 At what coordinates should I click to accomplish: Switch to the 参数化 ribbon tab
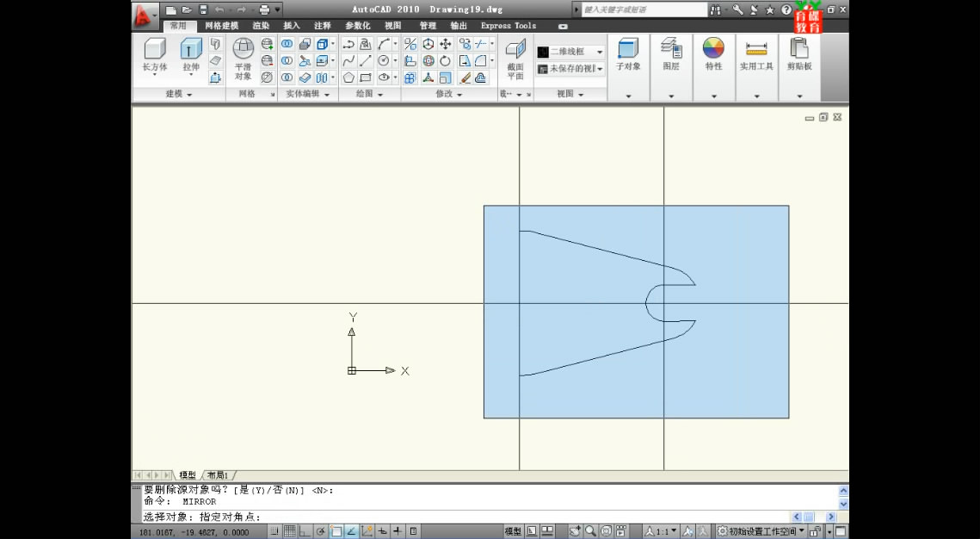click(358, 26)
